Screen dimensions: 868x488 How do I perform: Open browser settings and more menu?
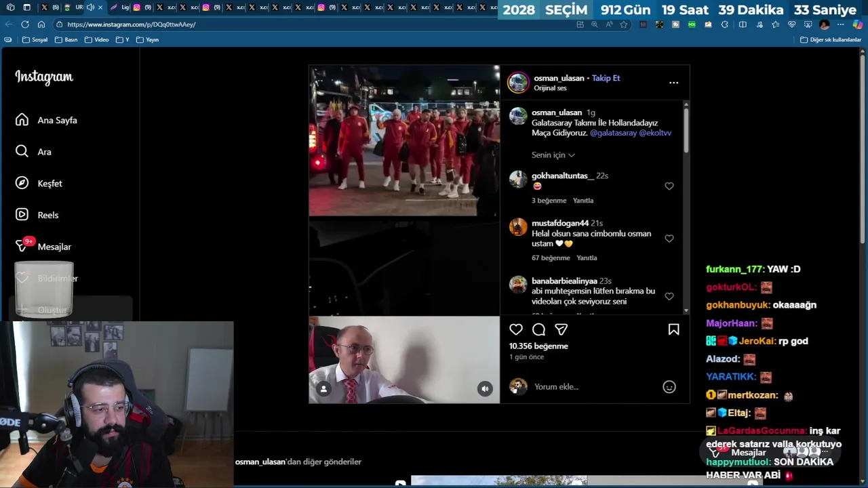click(x=840, y=24)
